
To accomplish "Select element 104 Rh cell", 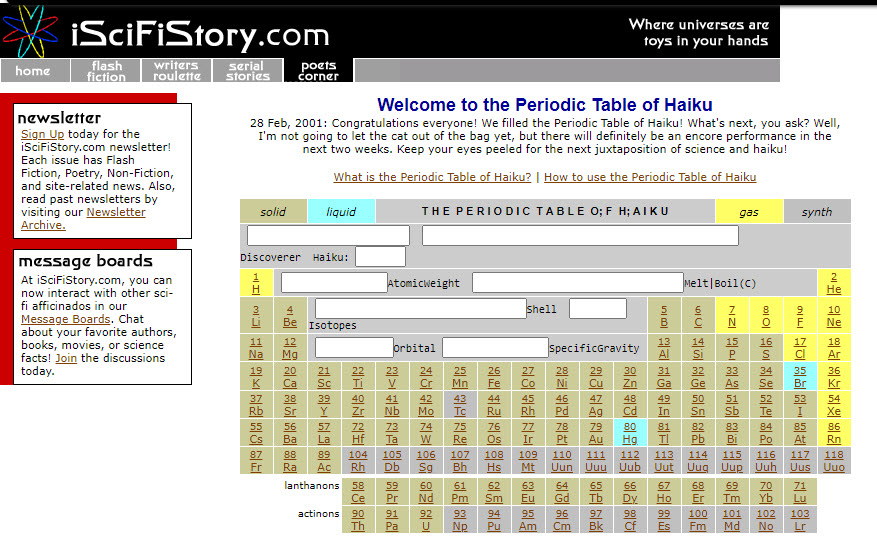I will pyautogui.click(x=358, y=460).
